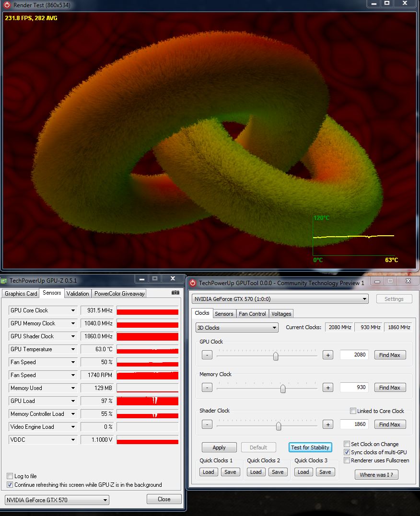
Task: Select the GPUTool Clocks tab
Action: tap(202, 313)
